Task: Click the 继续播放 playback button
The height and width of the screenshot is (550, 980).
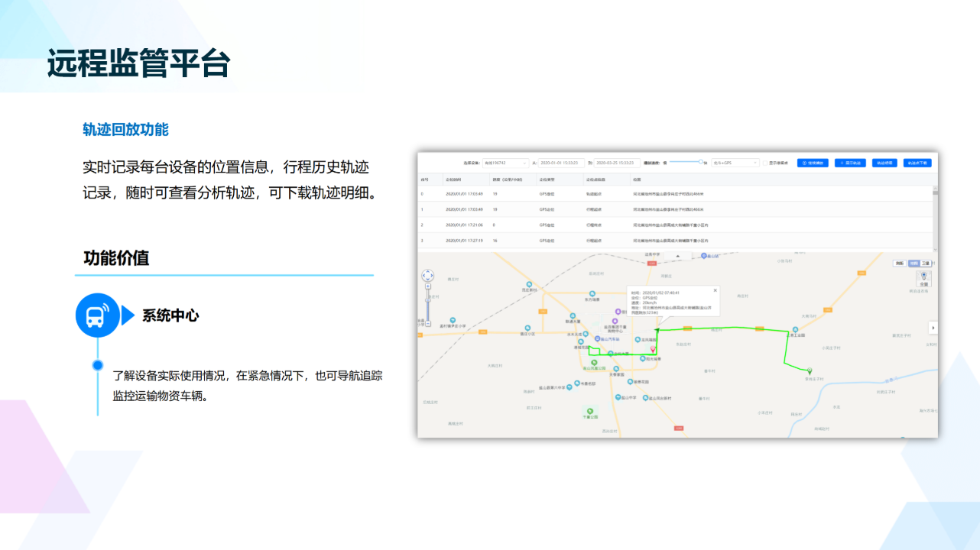Action: [x=813, y=163]
